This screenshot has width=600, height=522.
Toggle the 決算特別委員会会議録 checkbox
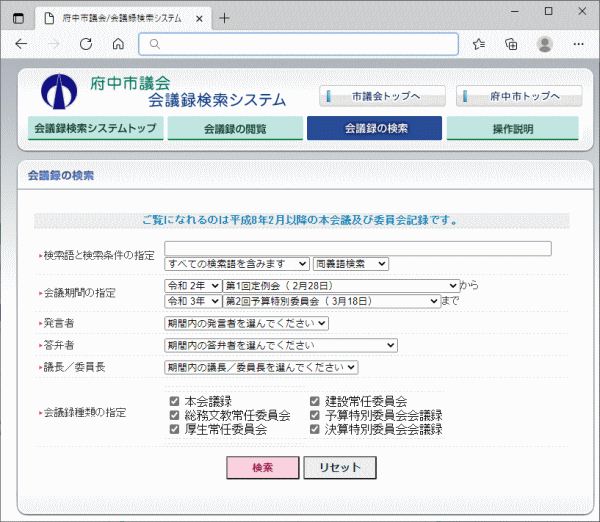(315, 430)
